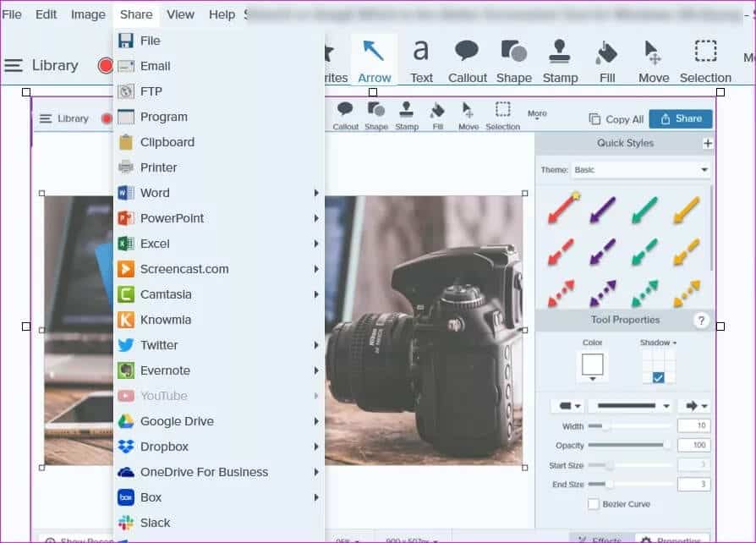The width and height of the screenshot is (756, 543).
Task: Add a new quick style with plus icon
Action: coord(707,143)
